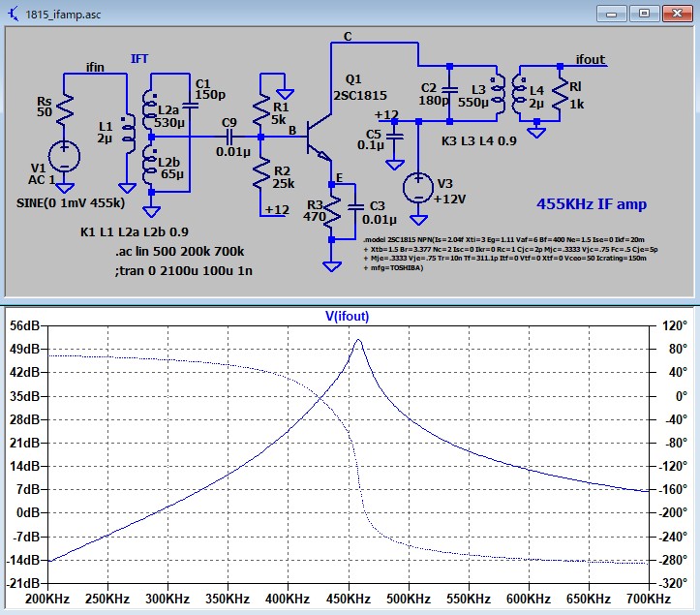The image size is (700, 615).
Task: Click voltage source V1 symbol
Action: 64,157
